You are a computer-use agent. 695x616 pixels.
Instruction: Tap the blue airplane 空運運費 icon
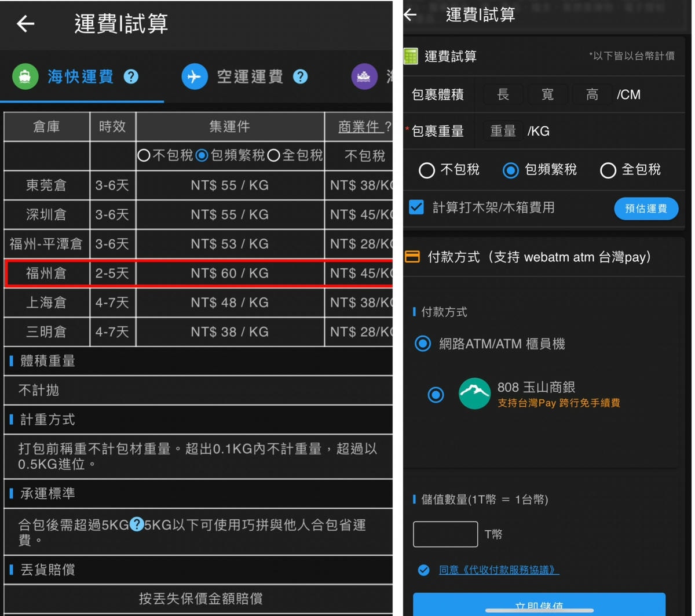click(195, 76)
